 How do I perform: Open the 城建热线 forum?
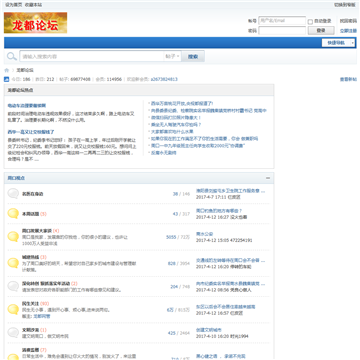[x=30, y=257]
